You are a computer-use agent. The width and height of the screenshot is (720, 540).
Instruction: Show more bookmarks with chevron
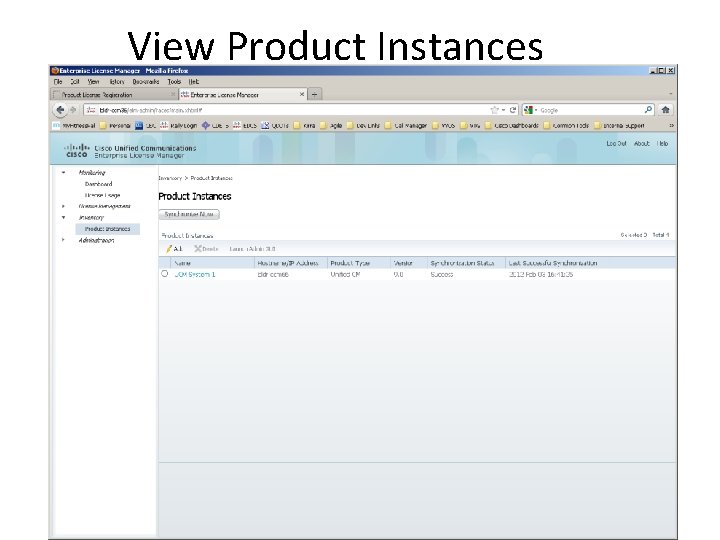(x=671, y=125)
